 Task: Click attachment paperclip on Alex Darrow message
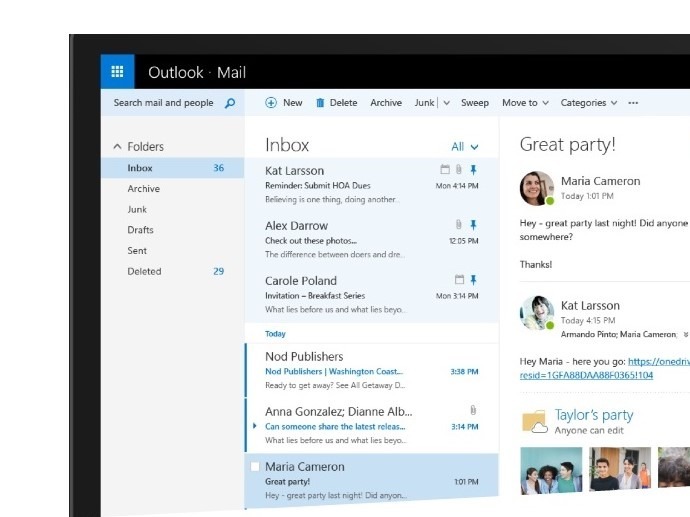click(459, 224)
